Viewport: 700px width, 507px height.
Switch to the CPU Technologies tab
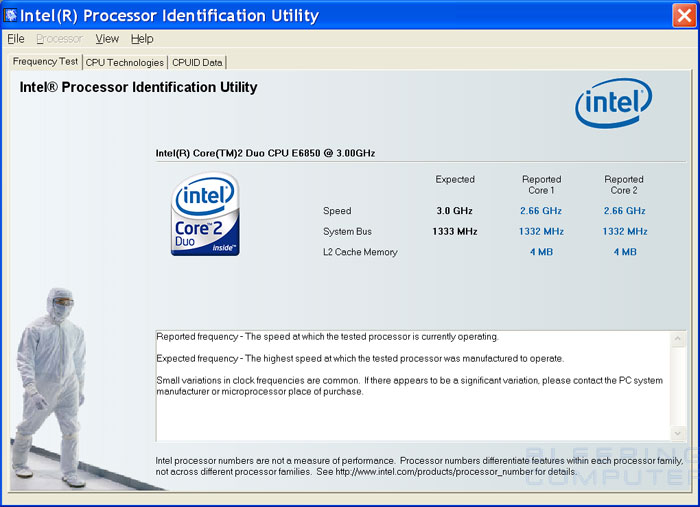coord(125,62)
